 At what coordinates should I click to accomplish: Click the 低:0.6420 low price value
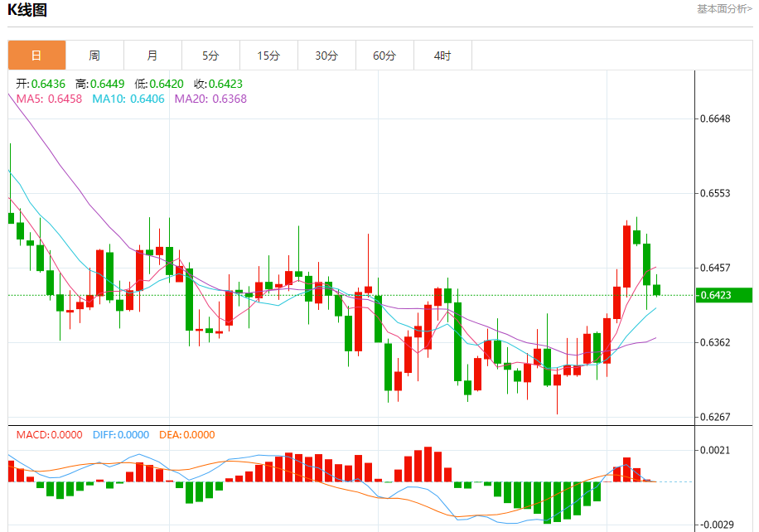159,84
